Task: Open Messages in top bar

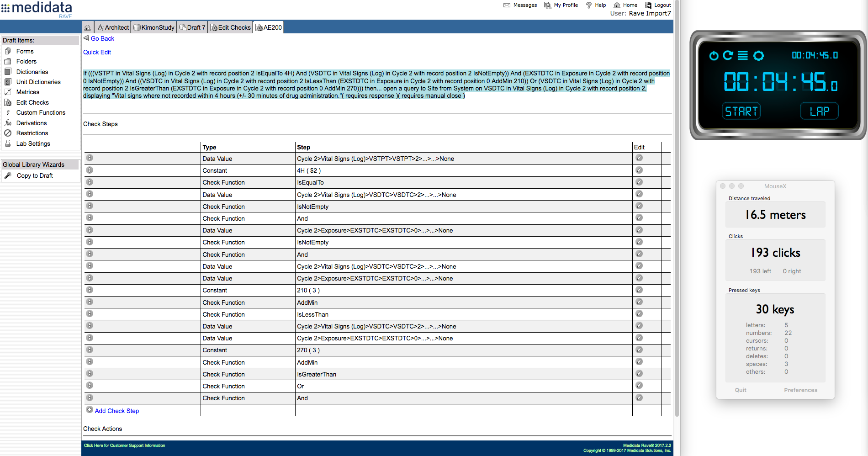Action: pos(525,5)
